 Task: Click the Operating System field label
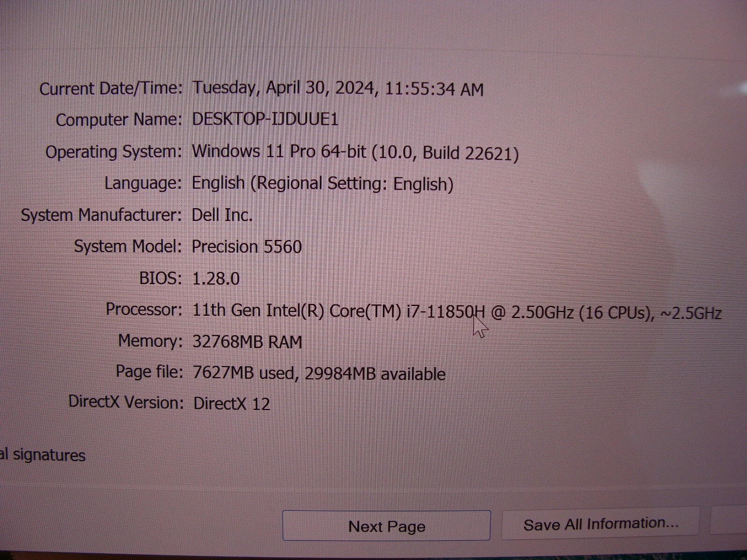[113, 152]
